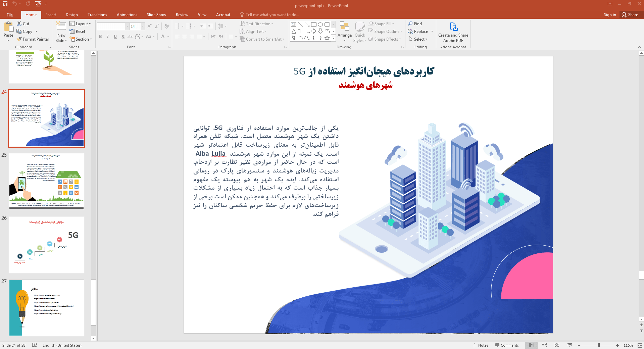This screenshot has width=644, height=349.
Task: Switch to the Slide Show tab
Action: pyautogui.click(x=156, y=15)
